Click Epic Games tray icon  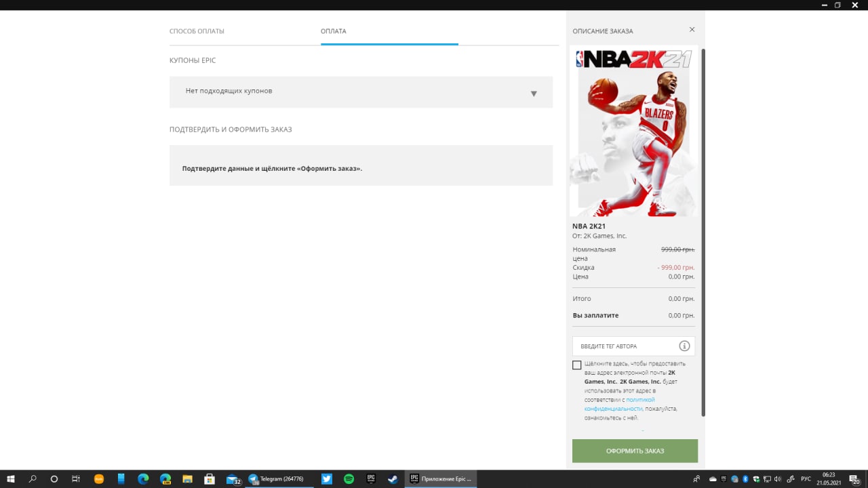(x=724, y=479)
